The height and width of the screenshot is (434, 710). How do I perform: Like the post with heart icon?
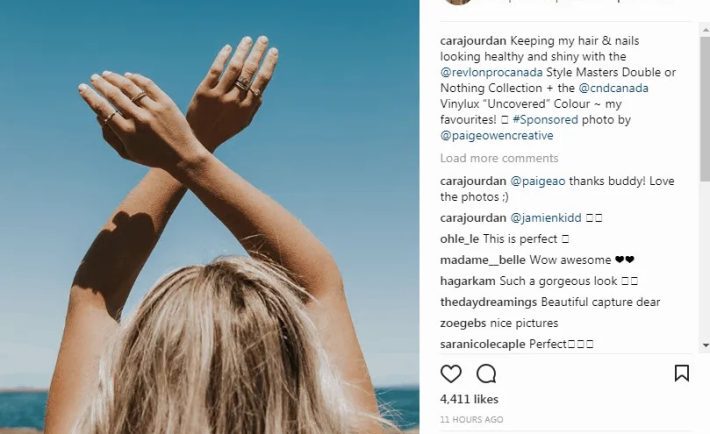coord(451,374)
